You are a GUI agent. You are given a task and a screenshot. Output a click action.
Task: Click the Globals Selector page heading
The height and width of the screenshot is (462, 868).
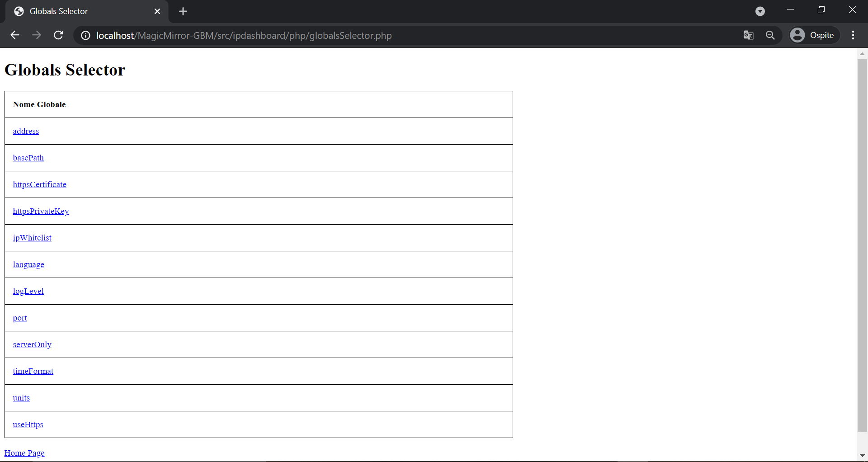pos(65,70)
